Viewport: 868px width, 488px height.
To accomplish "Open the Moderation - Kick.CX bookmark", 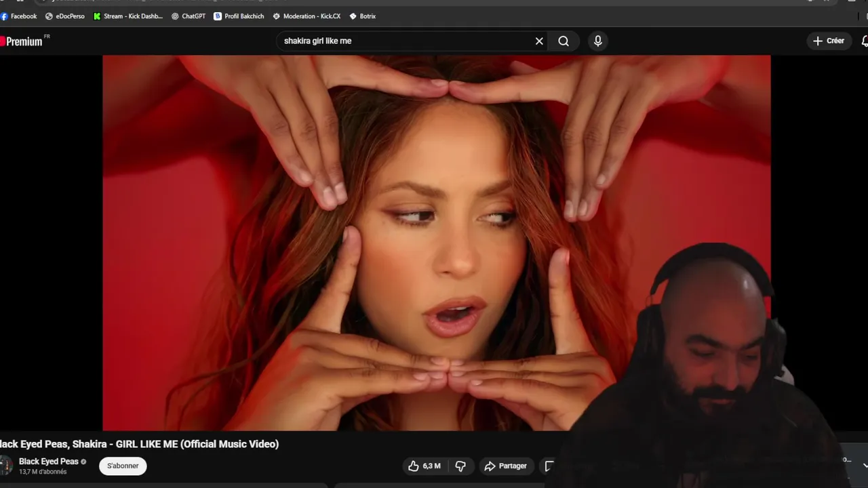I will click(307, 16).
